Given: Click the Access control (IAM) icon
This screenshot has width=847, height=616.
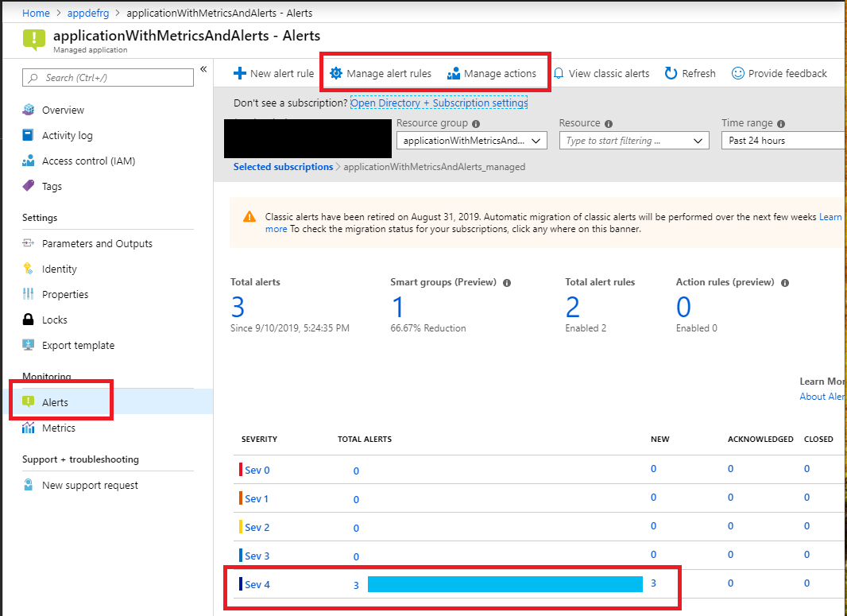Looking at the screenshot, I should 28,161.
